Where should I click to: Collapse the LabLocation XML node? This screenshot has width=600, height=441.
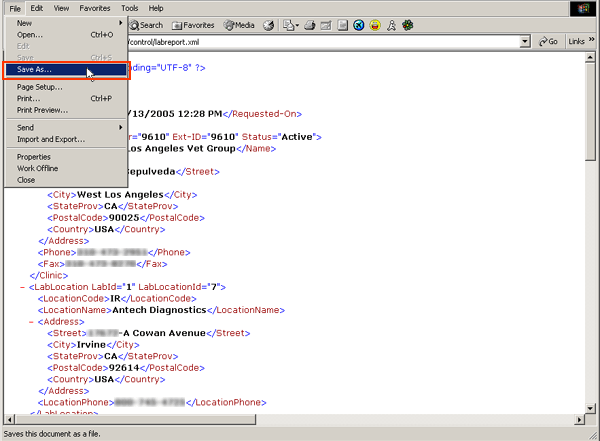[22, 287]
